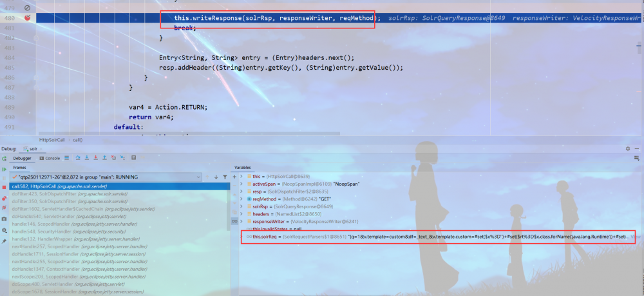This screenshot has width=644, height=296.
Task: Toggle the disabled breakpoint on line 479
Action: coord(28,8)
